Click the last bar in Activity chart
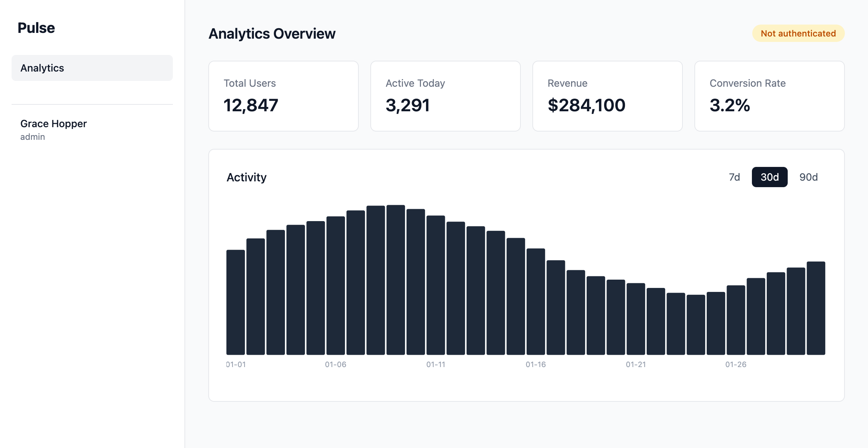868x448 pixels. click(816, 308)
